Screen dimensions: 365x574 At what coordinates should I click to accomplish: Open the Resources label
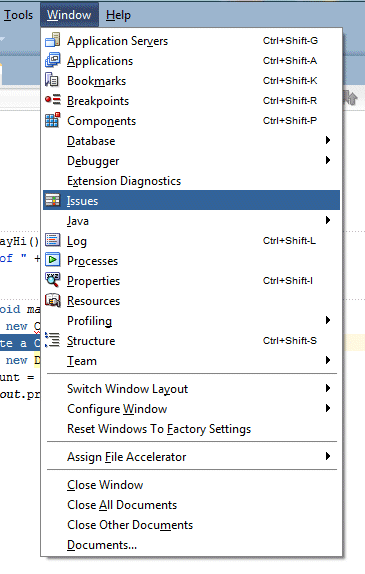tap(93, 301)
